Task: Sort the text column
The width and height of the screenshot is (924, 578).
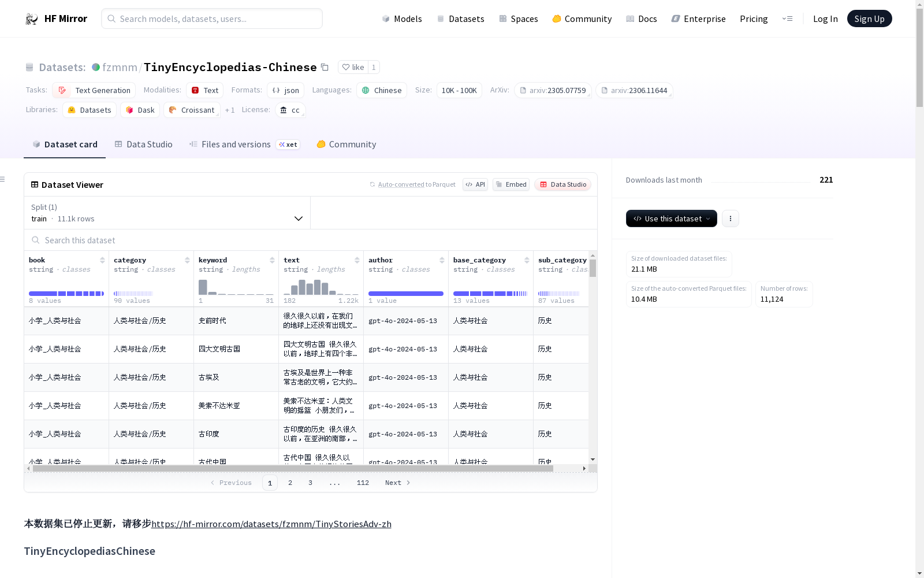Action: click(x=357, y=260)
